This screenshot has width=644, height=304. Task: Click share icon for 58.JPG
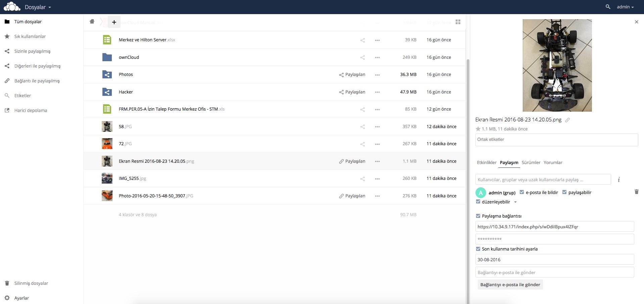363,127
